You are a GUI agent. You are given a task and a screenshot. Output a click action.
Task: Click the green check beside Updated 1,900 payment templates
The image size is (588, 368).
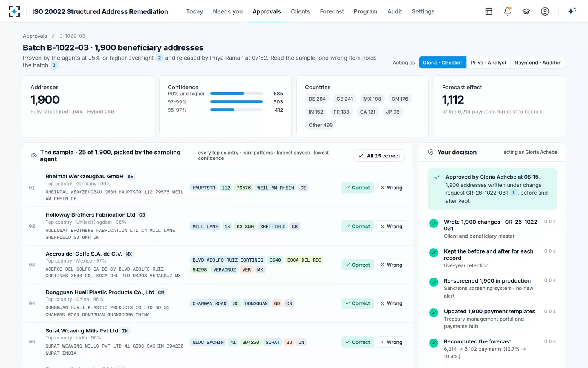[x=434, y=313]
